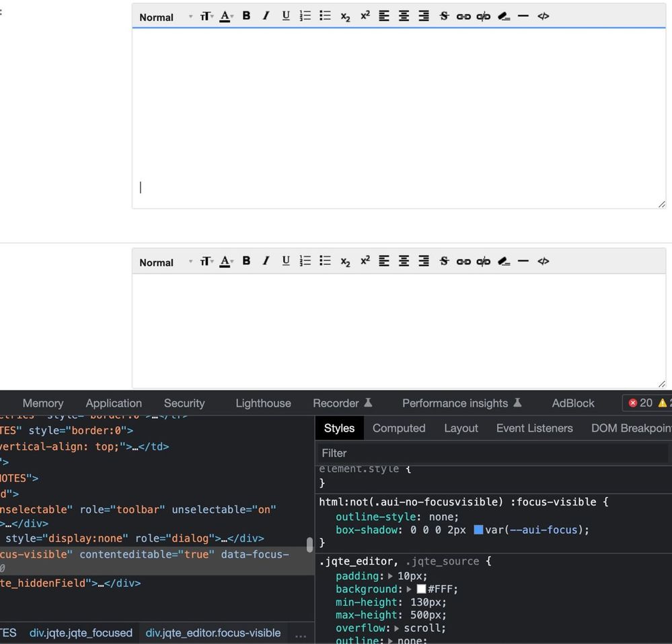Toggle HTML source view in lower editor

coord(544,261)
